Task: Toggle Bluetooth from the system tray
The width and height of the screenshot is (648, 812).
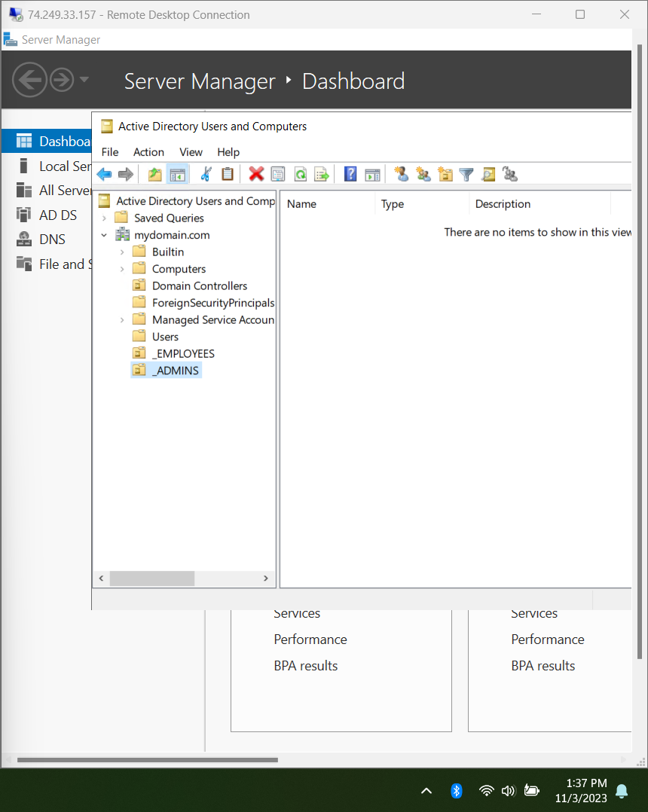Action: coord(457,791)
